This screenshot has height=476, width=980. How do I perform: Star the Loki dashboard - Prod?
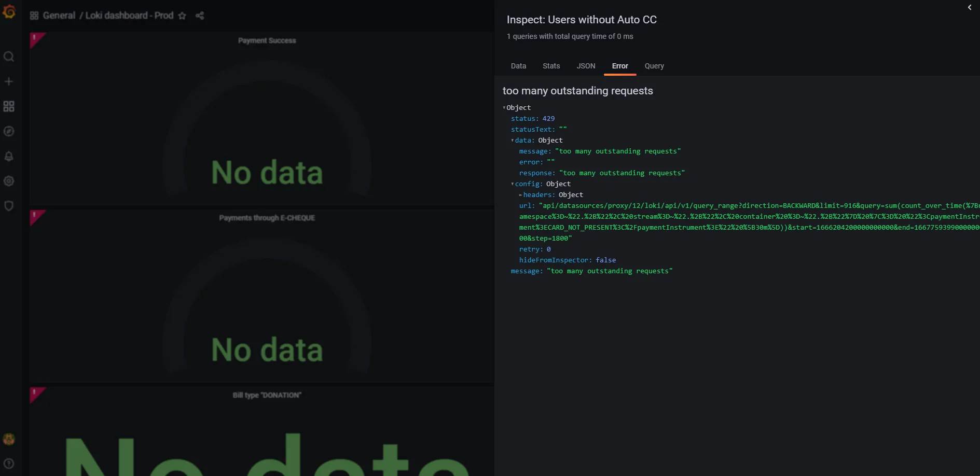(x=182, y=16)
